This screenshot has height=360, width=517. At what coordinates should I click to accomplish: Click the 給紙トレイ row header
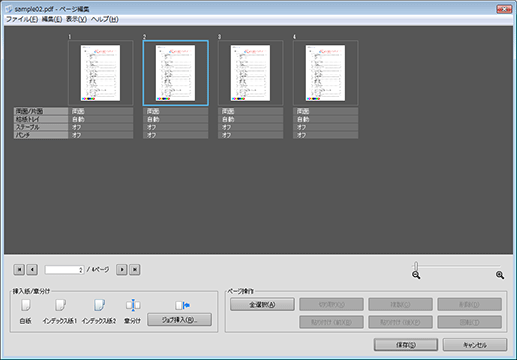(x=41, y=119)
